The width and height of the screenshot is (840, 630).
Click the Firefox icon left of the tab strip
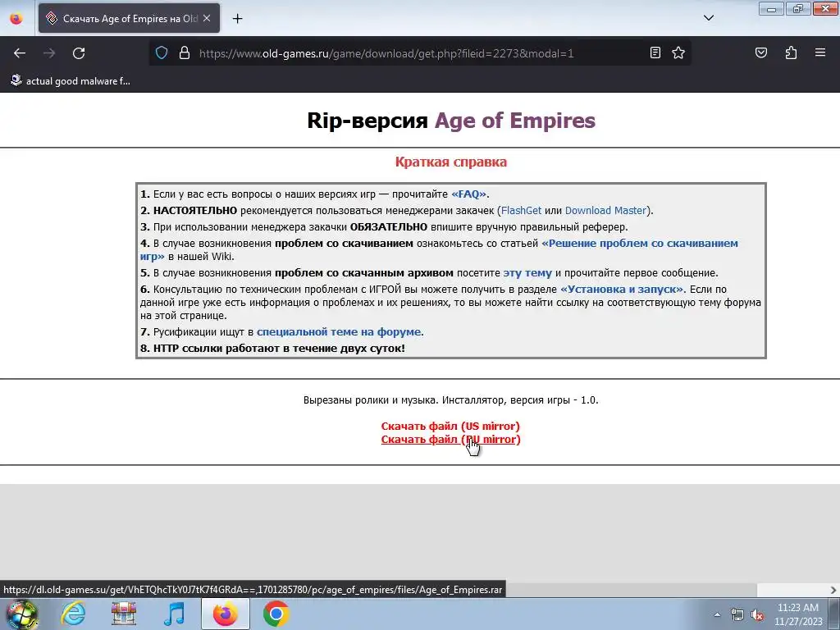(x=16, y=18)
